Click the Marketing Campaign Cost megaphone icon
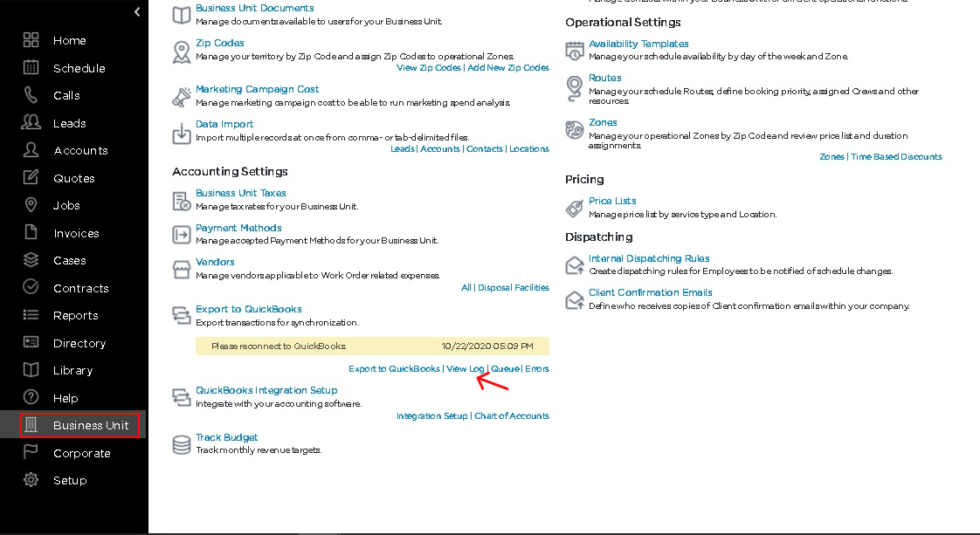 [x=182, y=97]
